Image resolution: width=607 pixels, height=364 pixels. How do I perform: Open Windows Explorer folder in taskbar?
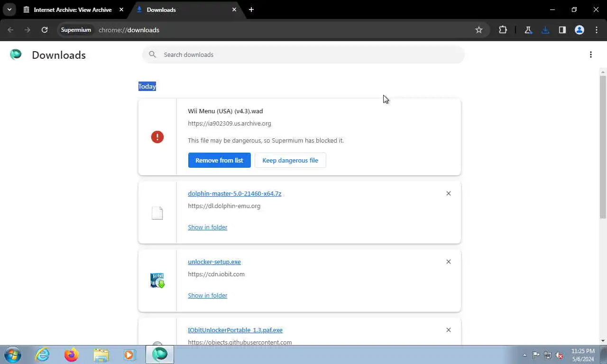101,355
